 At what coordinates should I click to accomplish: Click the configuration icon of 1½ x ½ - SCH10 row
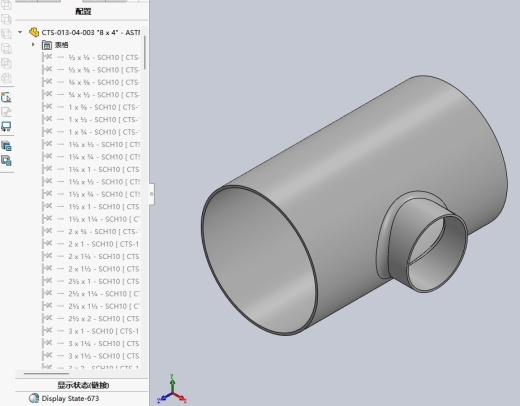[x=47, y=182]
